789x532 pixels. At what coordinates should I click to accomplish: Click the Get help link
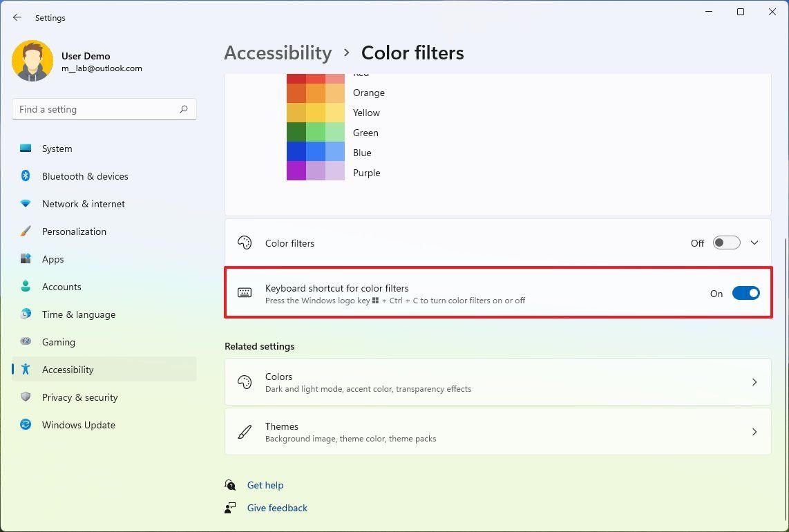pos(265,485)
